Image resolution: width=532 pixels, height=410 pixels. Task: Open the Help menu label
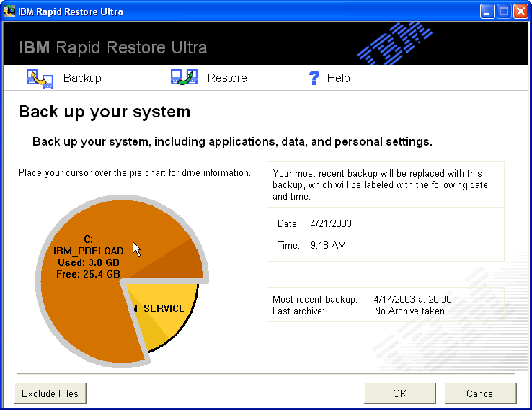click(x=339, y=78)
